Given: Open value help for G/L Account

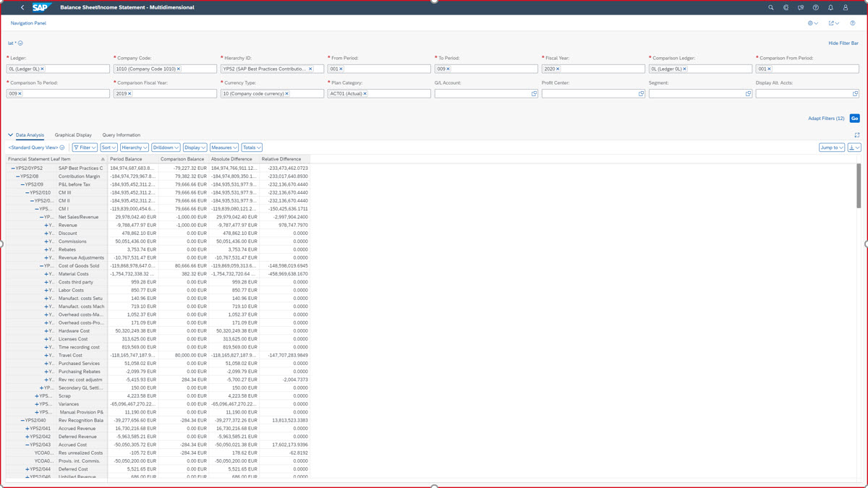Looking at the screenshot, I should pos(534,93).
